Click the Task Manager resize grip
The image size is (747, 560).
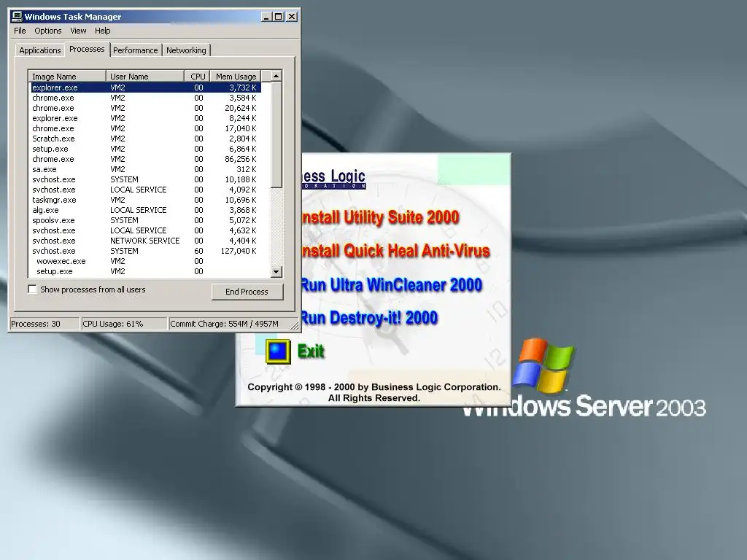295,326
